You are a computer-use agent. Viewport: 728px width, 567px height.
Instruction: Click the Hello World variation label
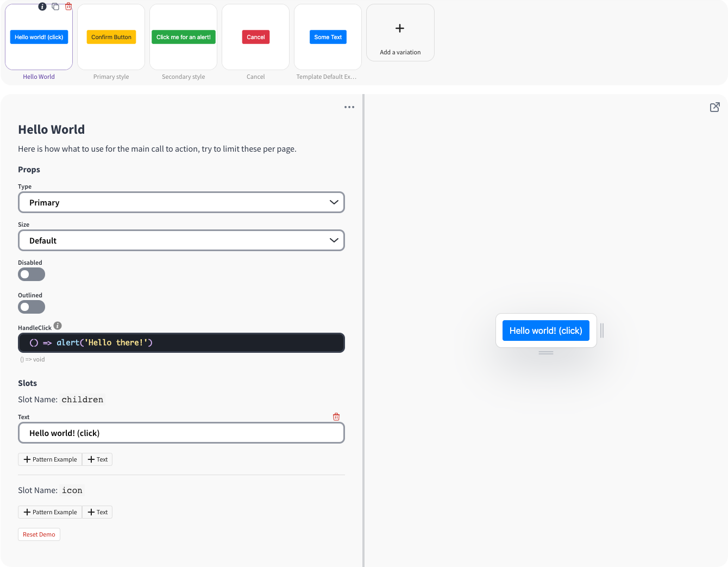point(39,77)
